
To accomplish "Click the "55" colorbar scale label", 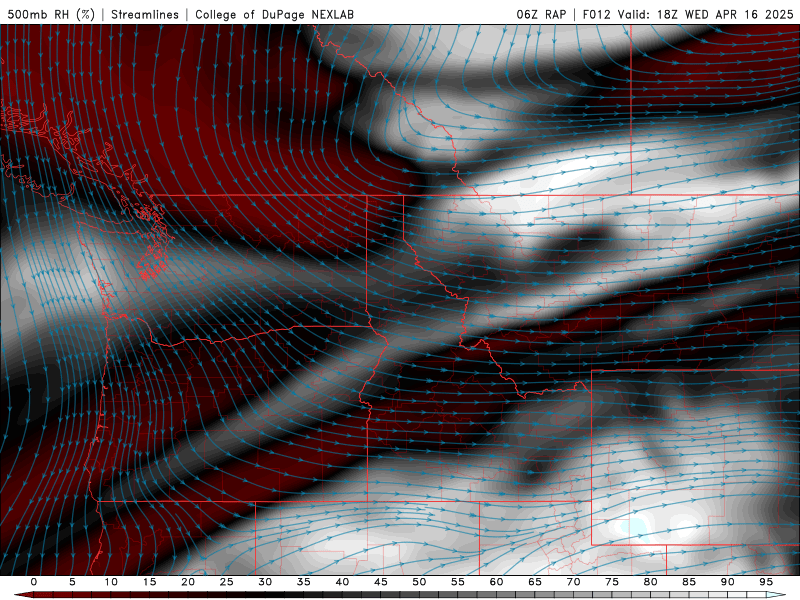I will point(458,582).
